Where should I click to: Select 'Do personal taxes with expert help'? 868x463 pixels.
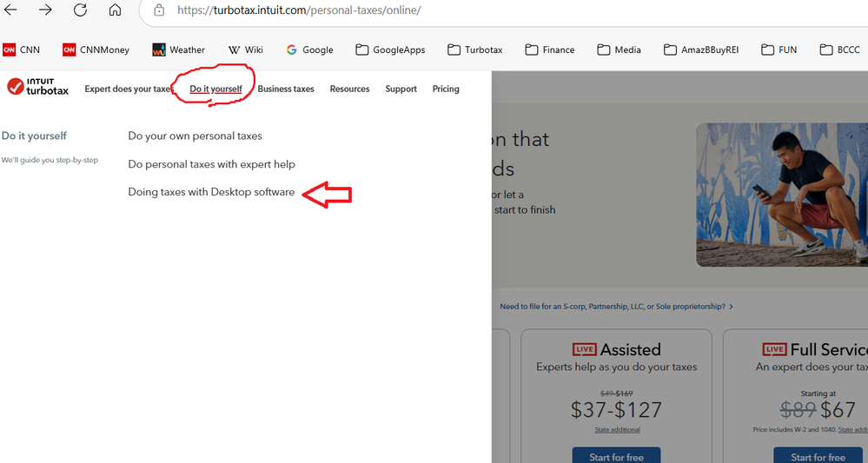point(211,164)
